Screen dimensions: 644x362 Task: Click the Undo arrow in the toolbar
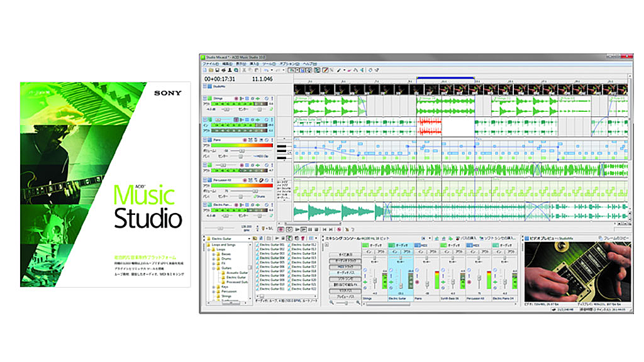point(266,70)
